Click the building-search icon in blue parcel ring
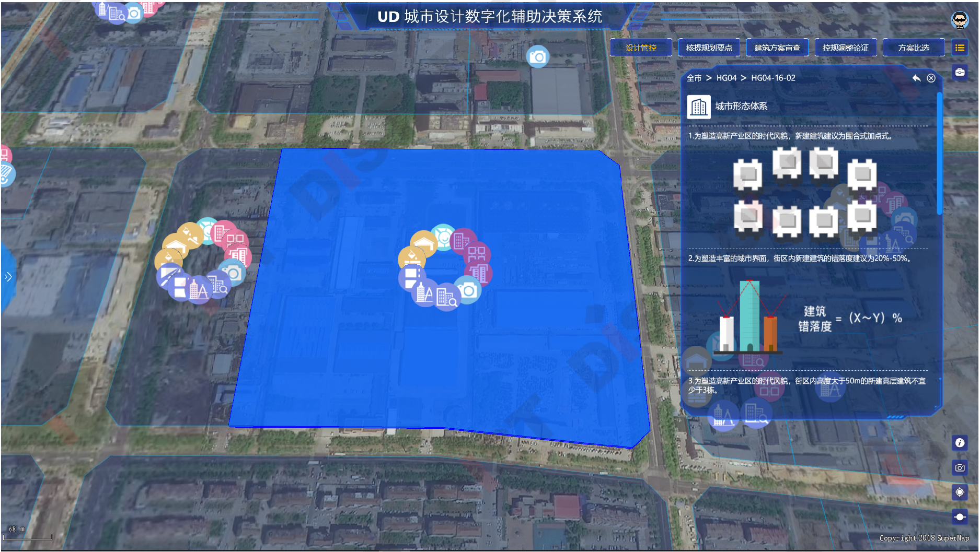 tap(446, 298)
